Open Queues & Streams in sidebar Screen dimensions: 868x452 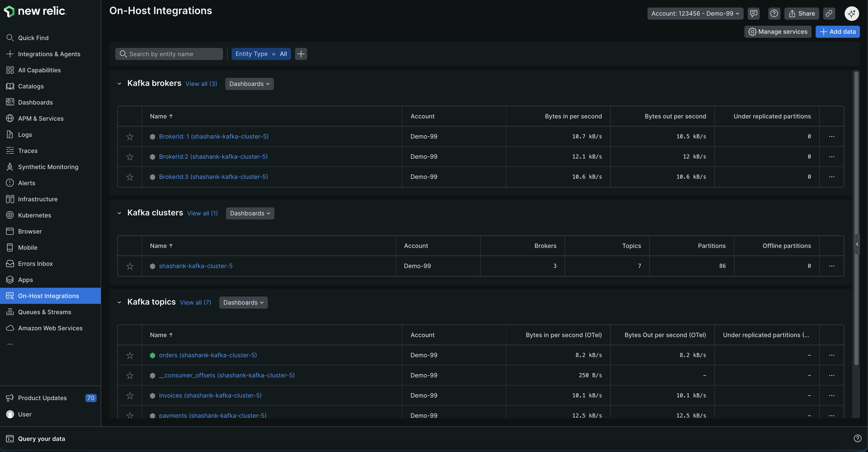click(45, 312)
